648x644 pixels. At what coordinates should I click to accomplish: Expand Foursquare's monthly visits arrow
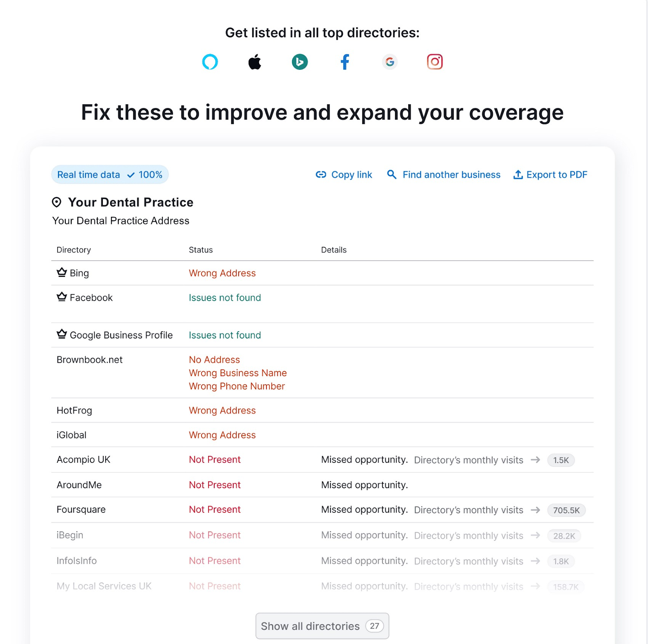[x=535, y=510]
